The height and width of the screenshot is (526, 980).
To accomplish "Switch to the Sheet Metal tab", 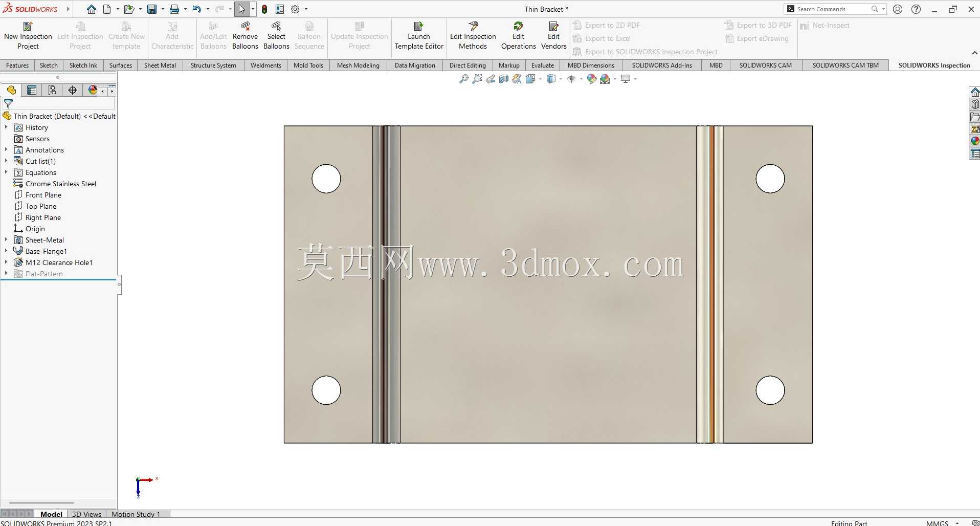I will click(x=160, y=65).
